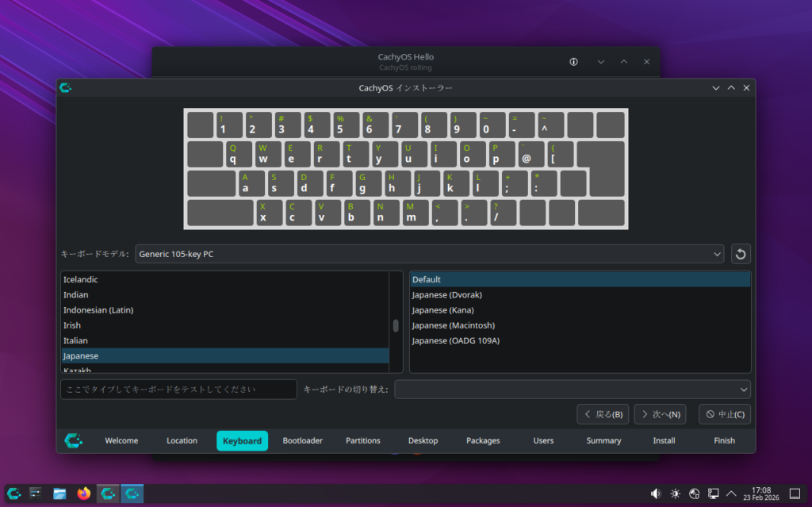Open the brightness control tray icon
Image resolution: width=812 pixels, height=507 pixels.
675,494
